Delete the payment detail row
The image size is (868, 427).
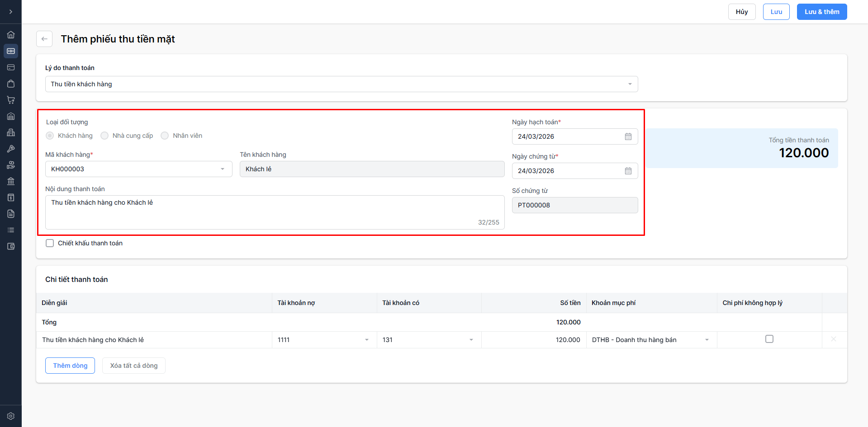pos(833,339)
